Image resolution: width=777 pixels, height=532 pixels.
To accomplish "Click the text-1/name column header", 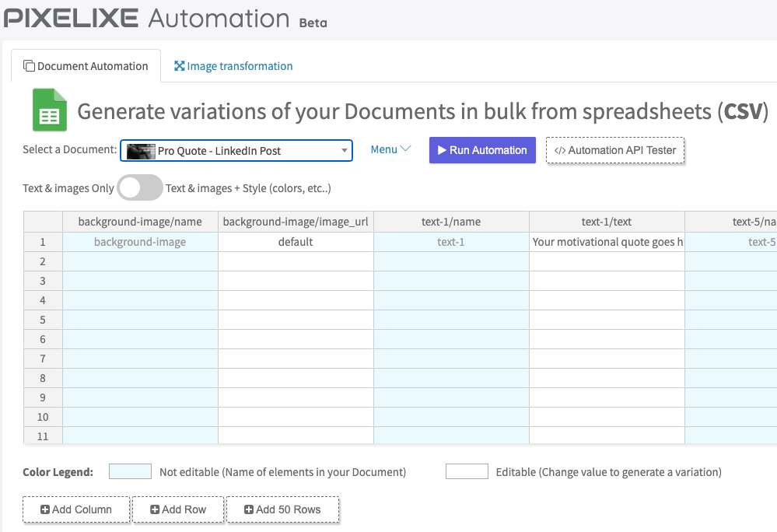I will coord(451,222).
